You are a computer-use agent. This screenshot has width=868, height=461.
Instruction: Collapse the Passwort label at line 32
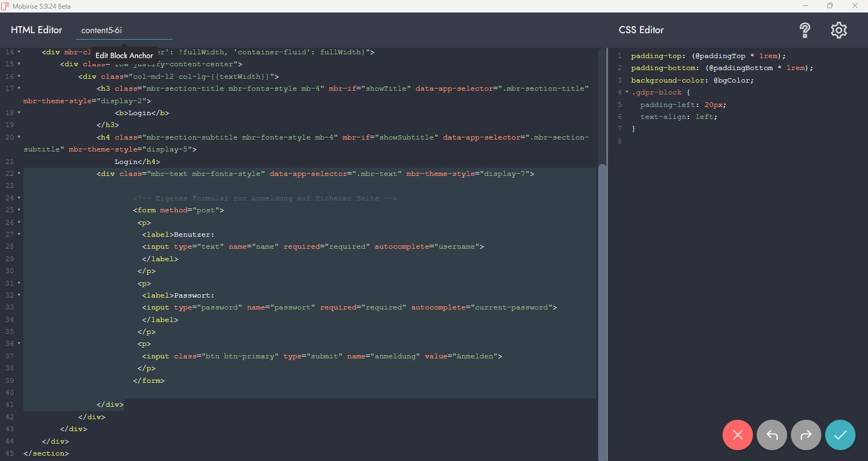[19, 295]
